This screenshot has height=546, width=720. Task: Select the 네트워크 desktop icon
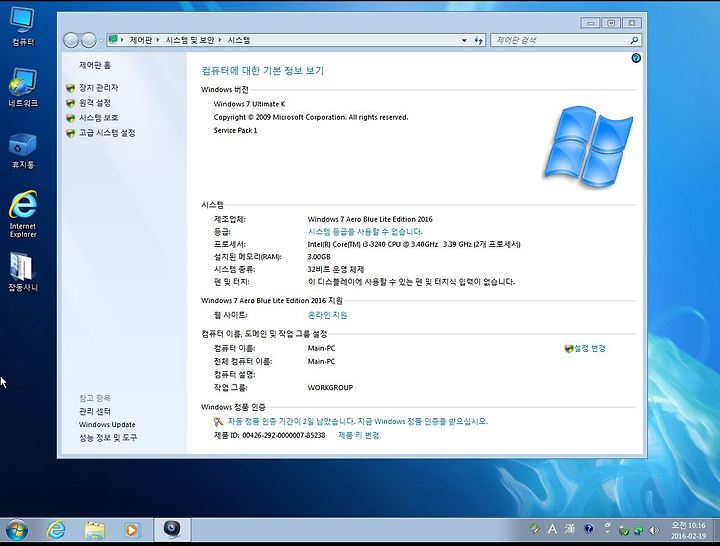(22, 88)
